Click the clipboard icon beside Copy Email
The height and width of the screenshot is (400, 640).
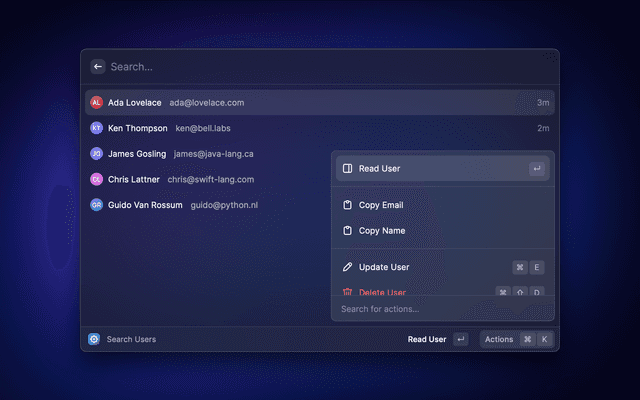347,205
